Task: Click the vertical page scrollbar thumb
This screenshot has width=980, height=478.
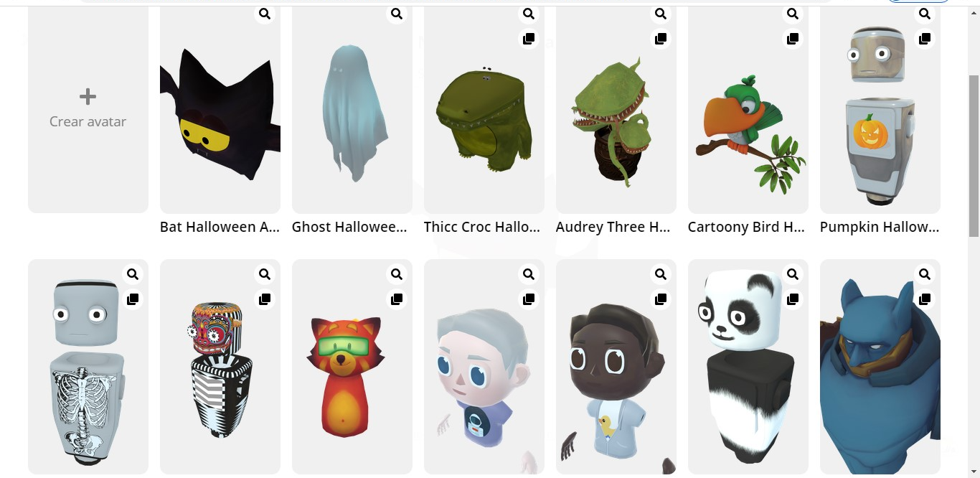Action: [974, 155]
